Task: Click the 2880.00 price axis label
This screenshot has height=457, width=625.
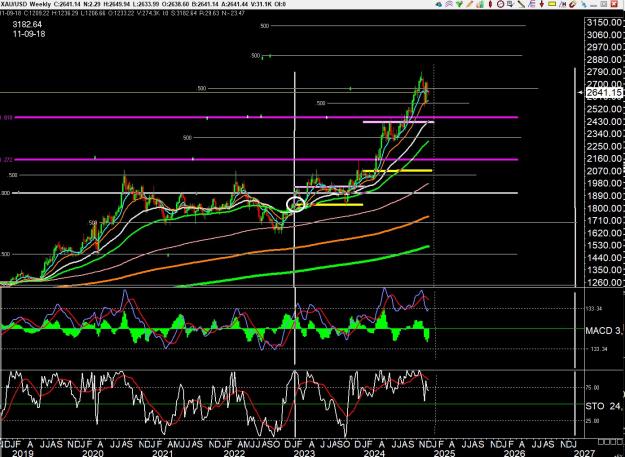Action: 605,59
